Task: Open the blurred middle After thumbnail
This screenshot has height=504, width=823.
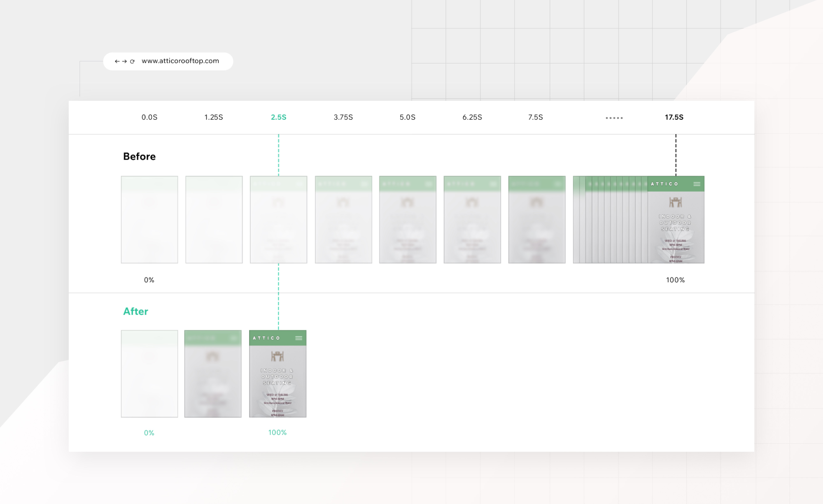Action: (213, 374)
